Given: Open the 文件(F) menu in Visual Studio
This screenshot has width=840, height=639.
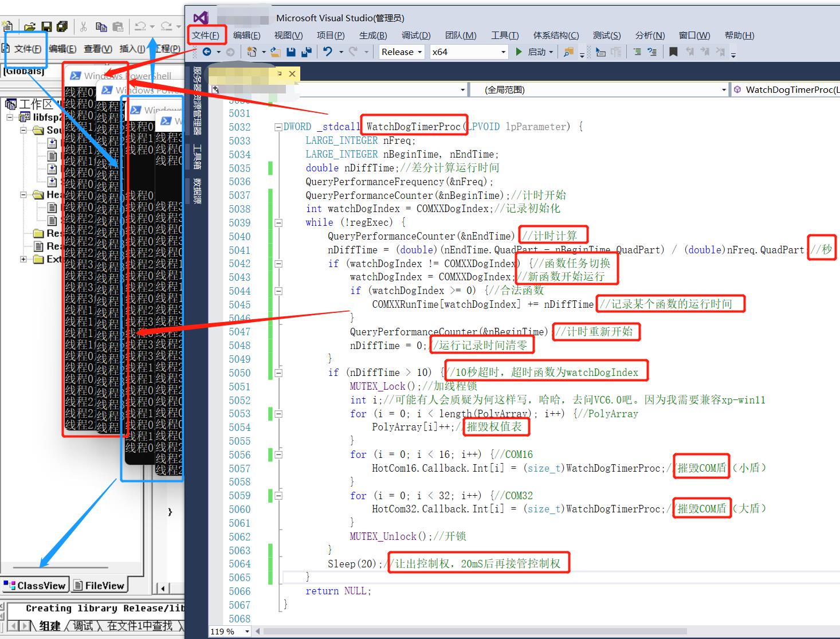Looking at the screenshot, I should click(x=205, y=36).
